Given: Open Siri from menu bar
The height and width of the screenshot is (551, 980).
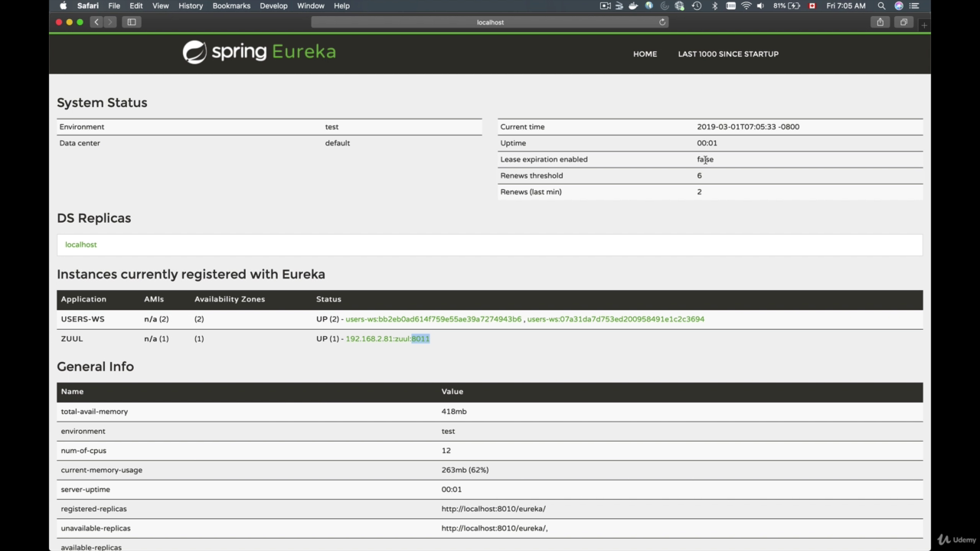Looking at the screenshot, I should (899, 5).
